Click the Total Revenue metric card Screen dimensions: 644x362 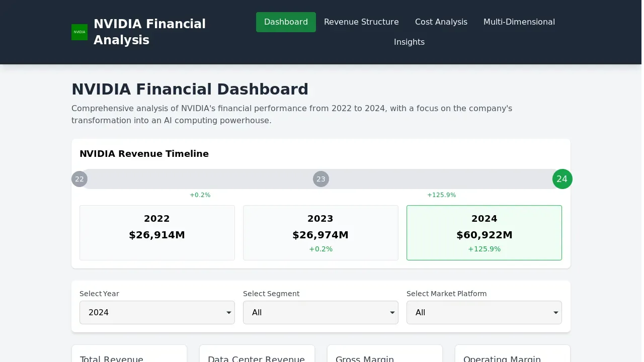(x=129, y=354)
